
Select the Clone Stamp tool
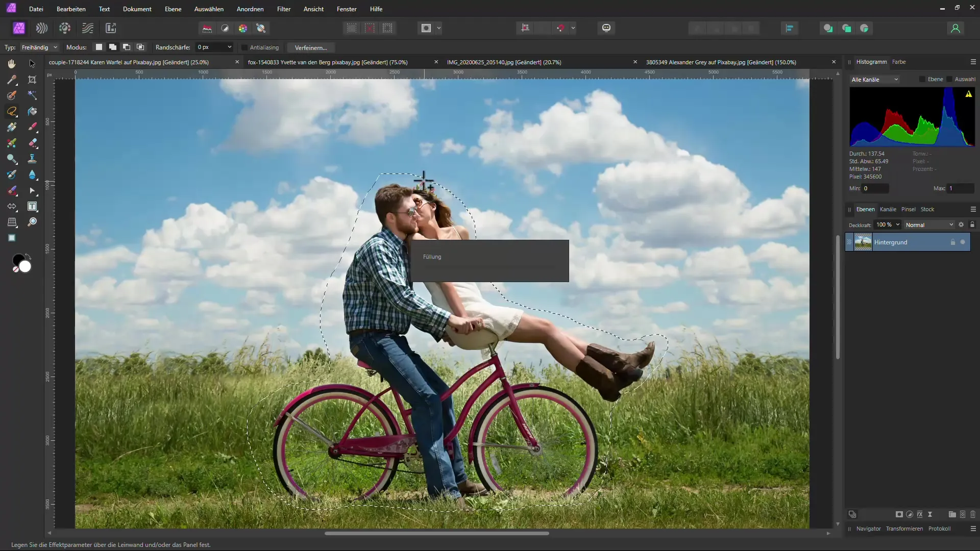click(32, 159)
